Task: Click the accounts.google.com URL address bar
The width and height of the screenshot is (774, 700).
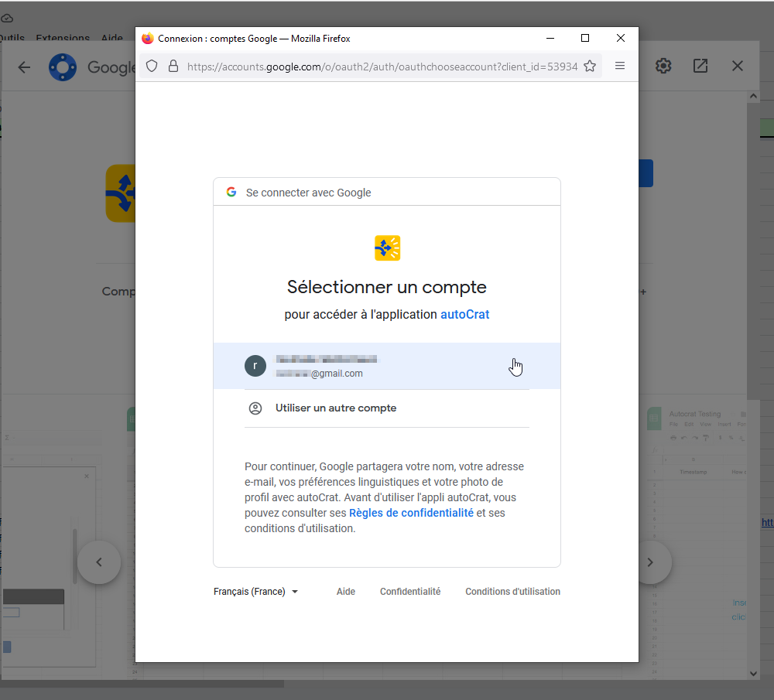Action: pos(382,67)
